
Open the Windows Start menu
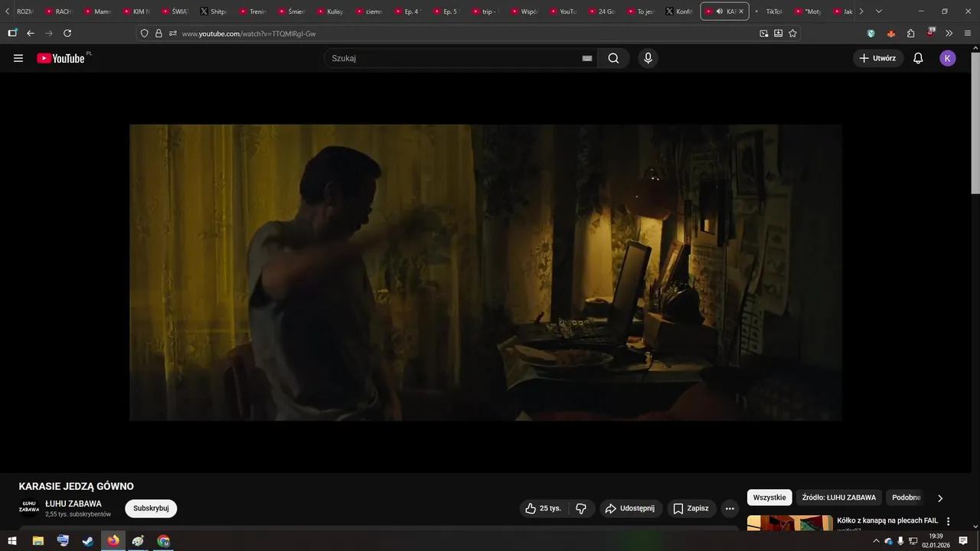(12, 541)
